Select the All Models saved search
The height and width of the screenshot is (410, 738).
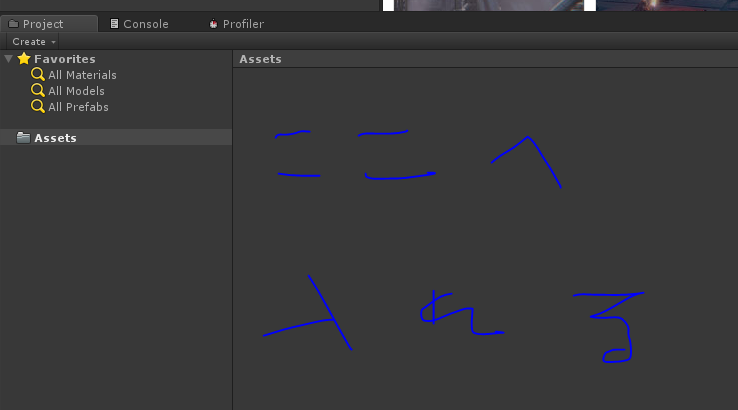click(x=76, y=91)
